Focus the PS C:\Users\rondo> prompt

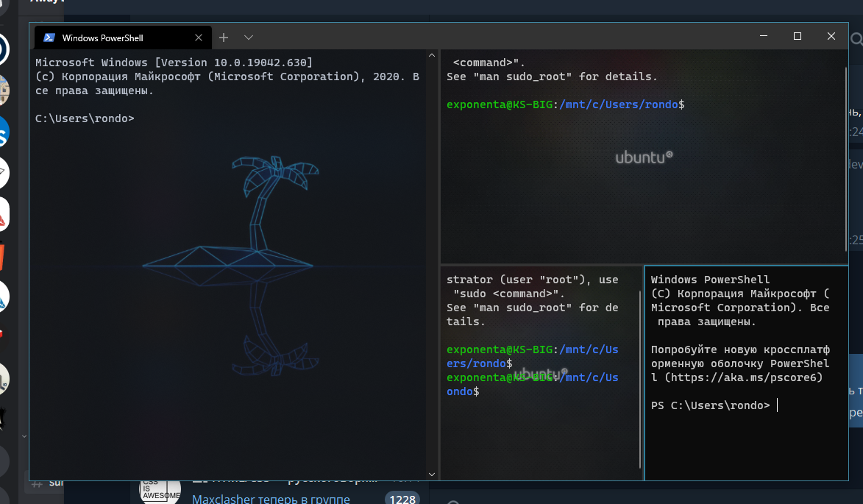coord(710,405)
